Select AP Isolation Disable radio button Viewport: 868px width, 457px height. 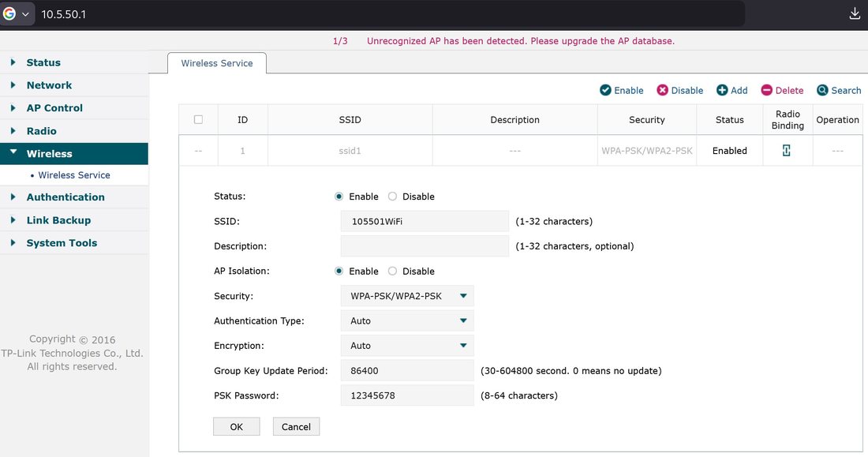pos(392,271)
